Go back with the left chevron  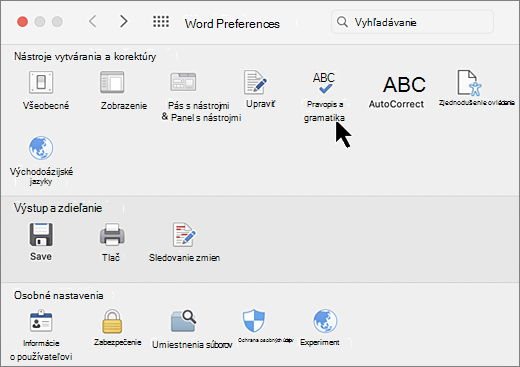(x=93, y=22)
